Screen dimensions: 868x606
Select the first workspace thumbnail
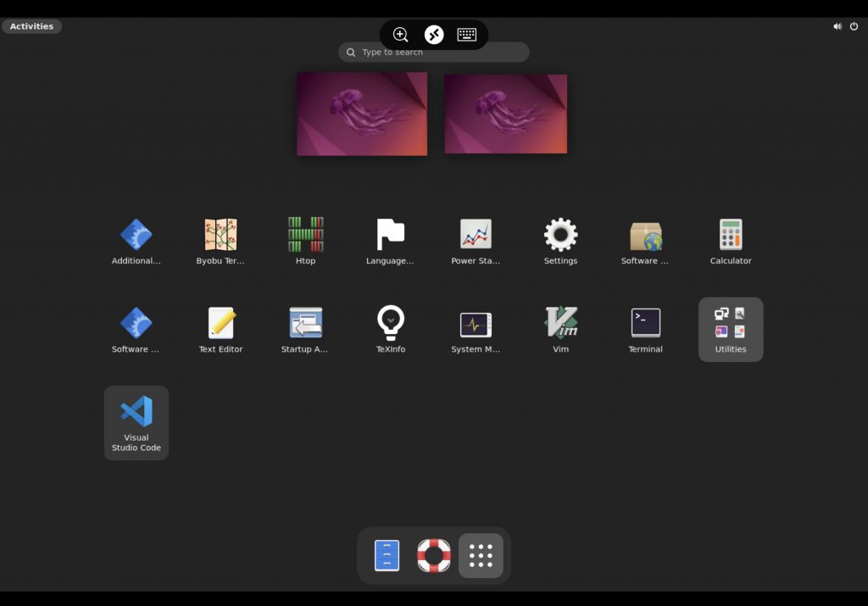tap(362, 114)
